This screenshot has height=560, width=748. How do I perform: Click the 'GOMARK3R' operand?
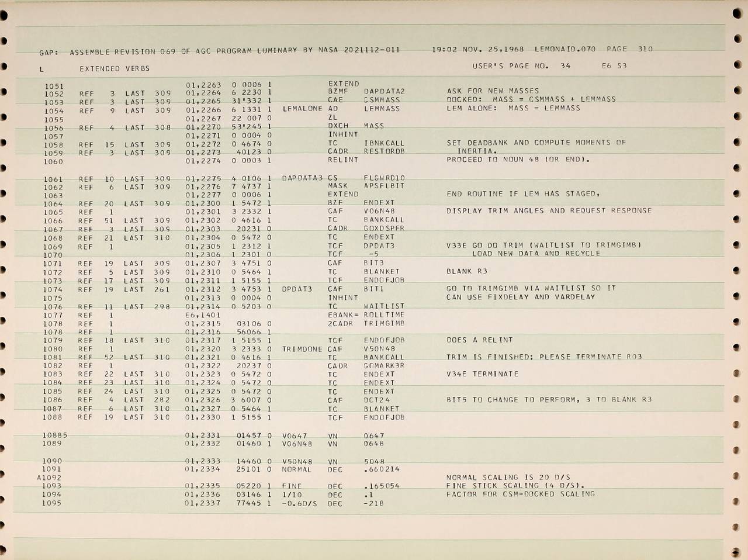(x=384, y=366)
